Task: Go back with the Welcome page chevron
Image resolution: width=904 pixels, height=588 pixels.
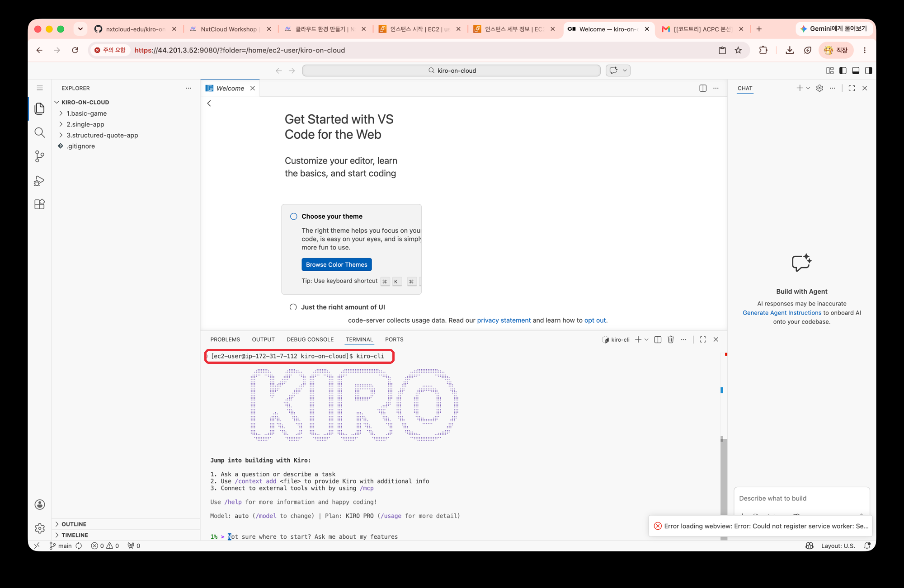Action: (x=209, y=103)
